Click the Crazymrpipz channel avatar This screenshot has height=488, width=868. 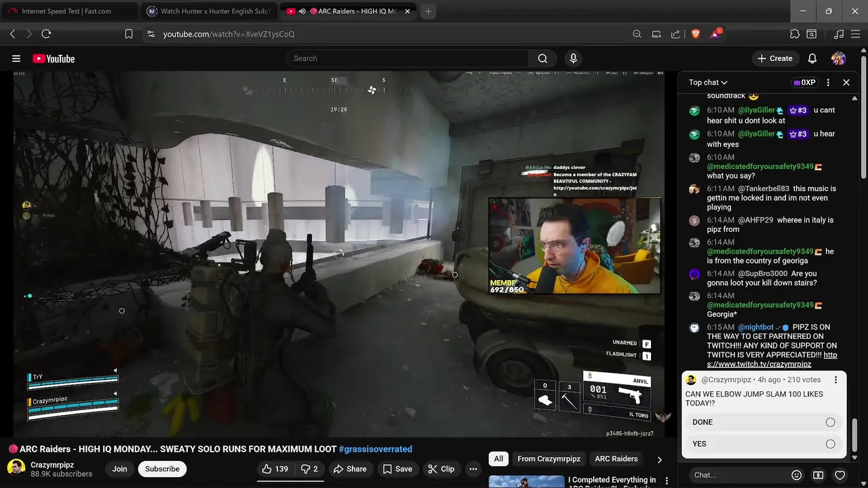(16, 468)
